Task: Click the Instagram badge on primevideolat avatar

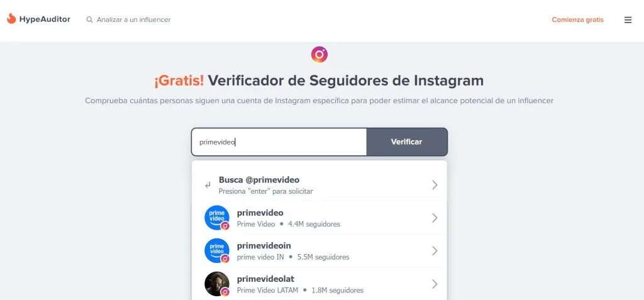Action: (x=225, y=292)
